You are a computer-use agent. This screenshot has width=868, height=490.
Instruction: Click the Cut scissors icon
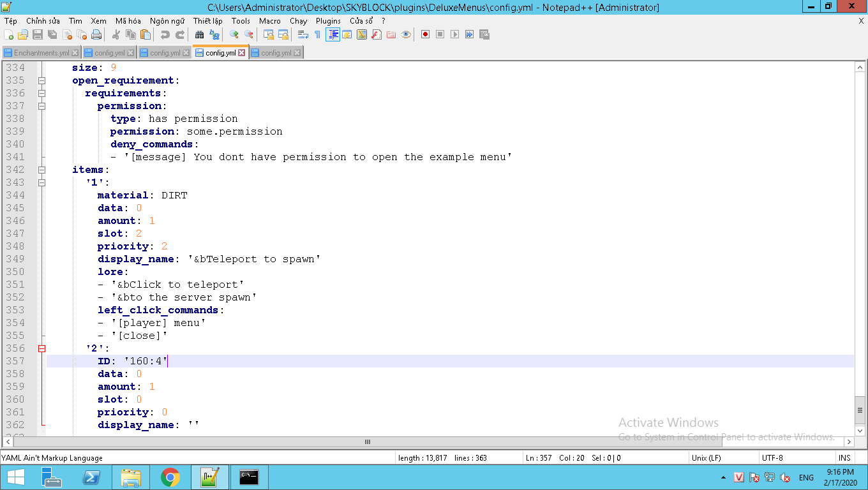pyautogui.click(x=116, y=34)
